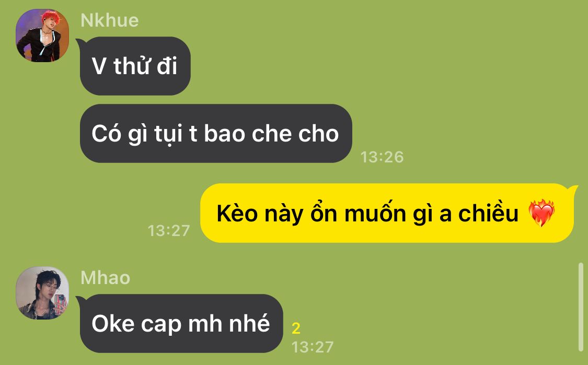
Task: Select the 'Oke cap mh nhé' message
Action: coord(181,323)
